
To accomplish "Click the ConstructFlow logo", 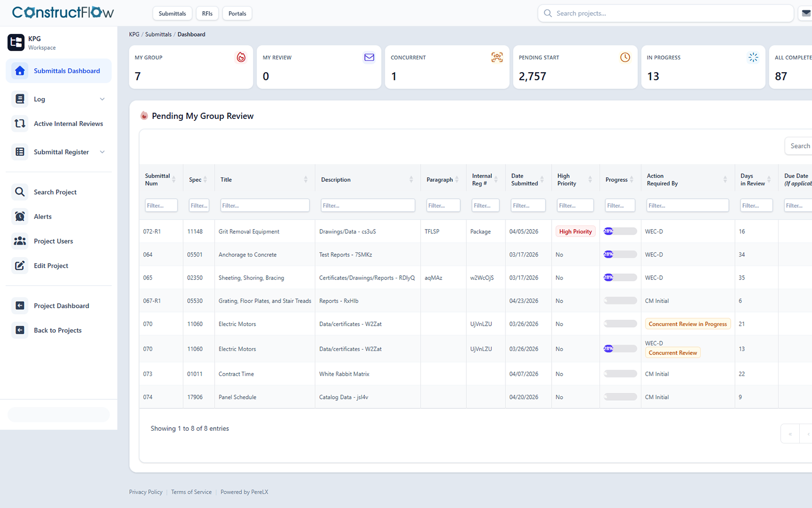I will click(x=63, y=12).
